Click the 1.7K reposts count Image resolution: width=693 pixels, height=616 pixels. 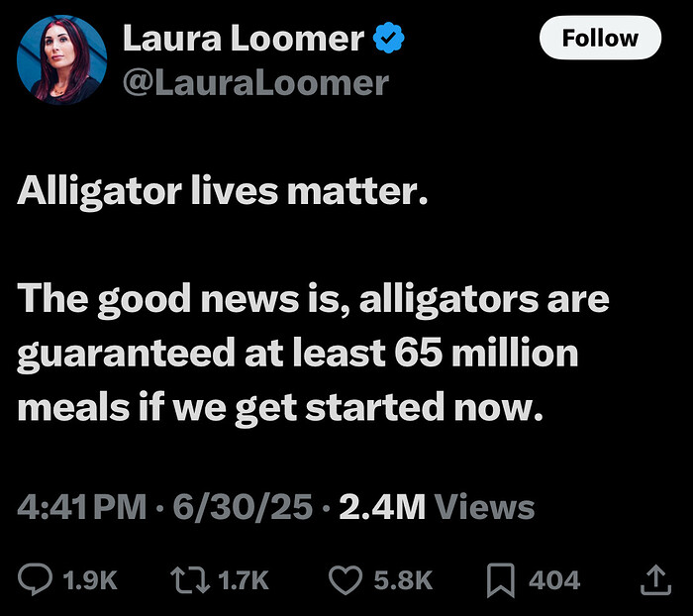tap(244, 579)
